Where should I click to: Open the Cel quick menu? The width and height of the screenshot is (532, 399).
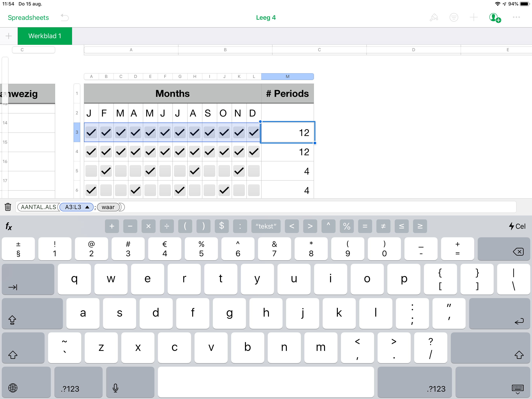[517, 226]
